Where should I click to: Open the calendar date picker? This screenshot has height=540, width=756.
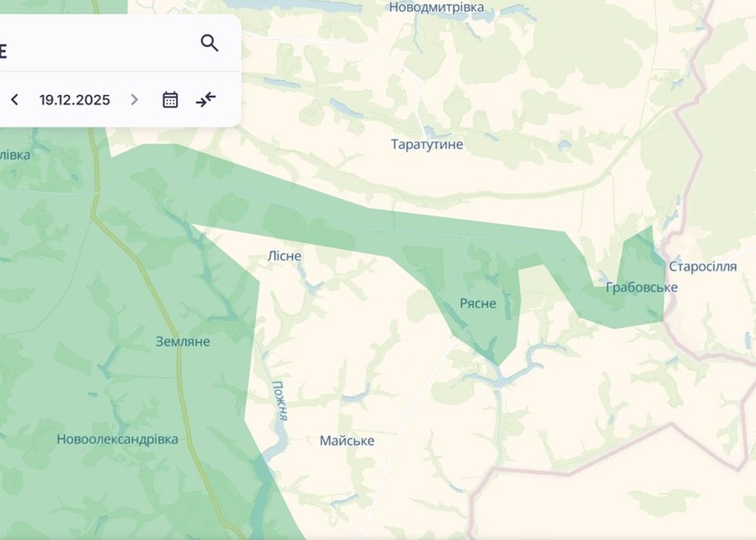coord(170,100)
